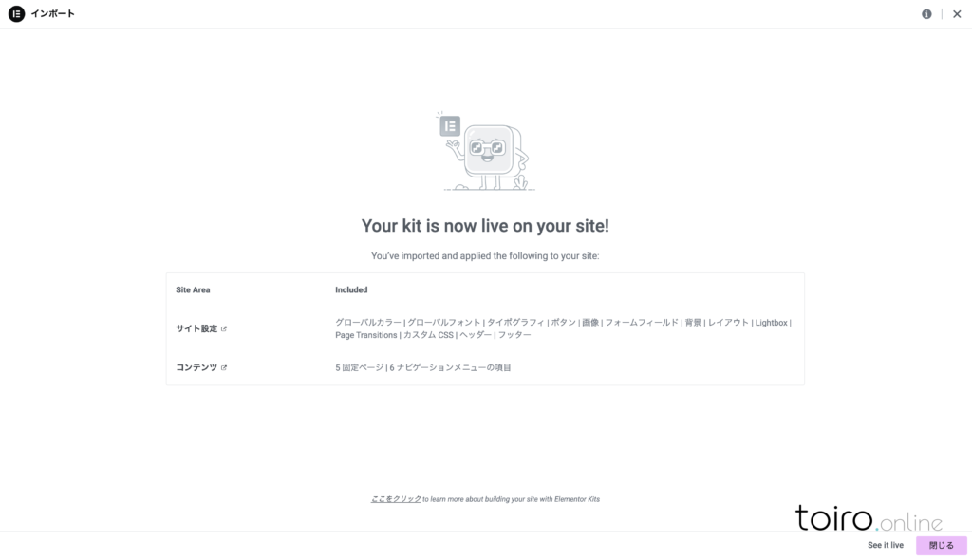Click the mascot character with glasses
The height and width of the screenshot is (560, 972).
point(492,154)
